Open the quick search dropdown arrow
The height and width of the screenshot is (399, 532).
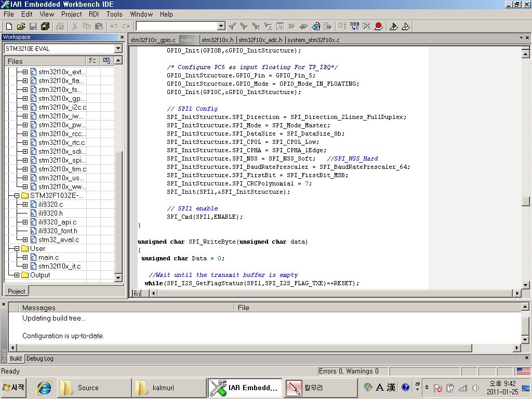pyautogui.click(x=221, y=26)
